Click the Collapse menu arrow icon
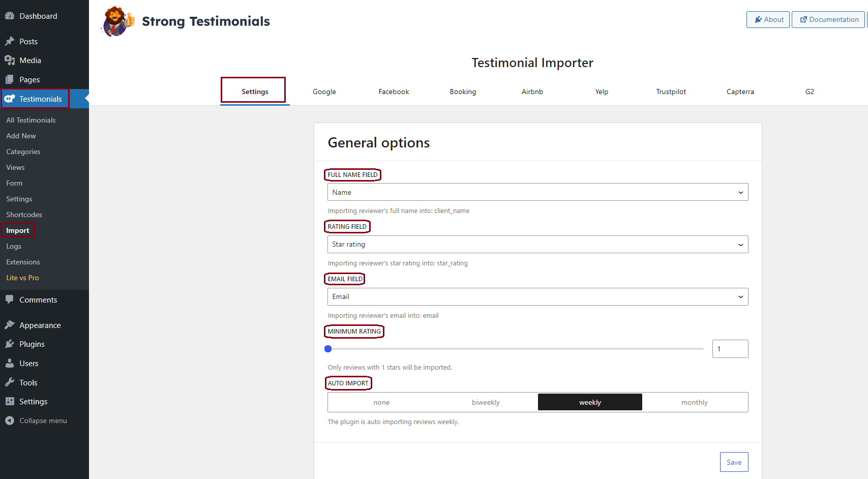 10,421
